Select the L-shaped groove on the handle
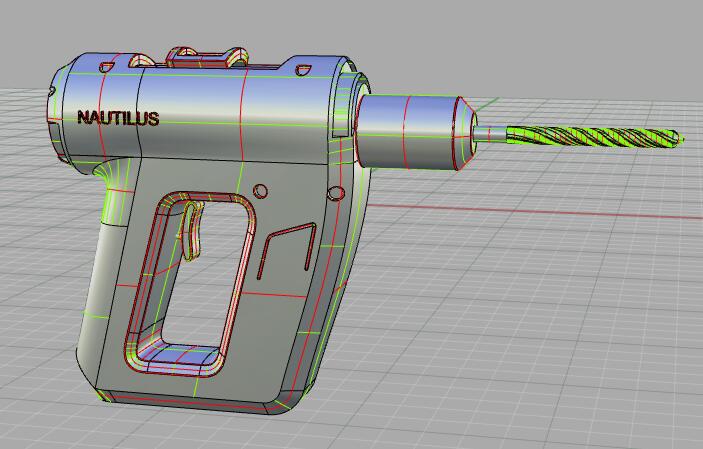Image resolution: width=703 pixels, height=449 pixels. coord(287,251)
